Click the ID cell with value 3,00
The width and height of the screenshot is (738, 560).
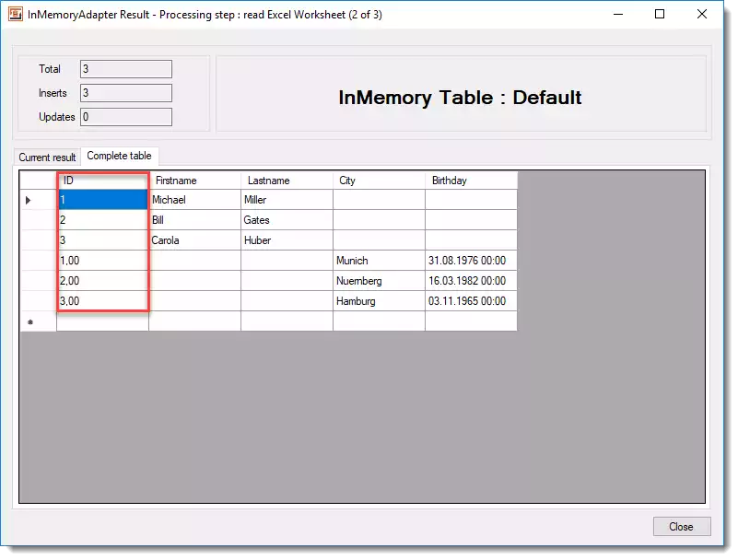click(x=102, y=301)
